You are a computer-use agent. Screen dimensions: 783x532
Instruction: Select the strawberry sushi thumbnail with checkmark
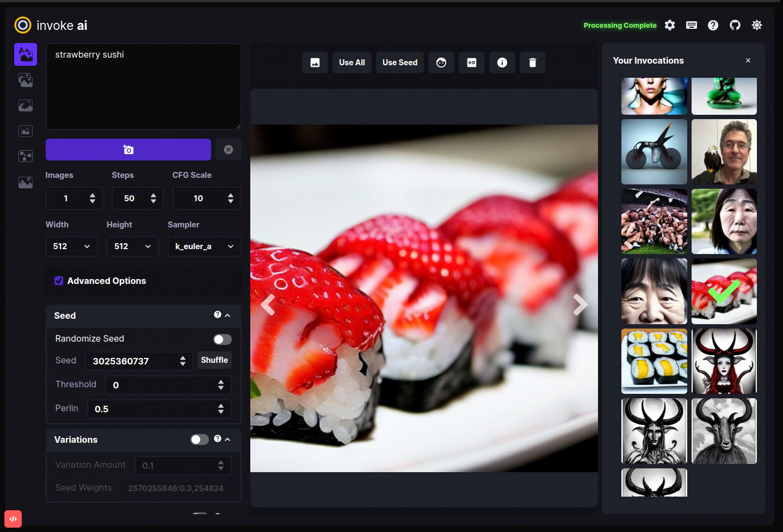(724, 291)
